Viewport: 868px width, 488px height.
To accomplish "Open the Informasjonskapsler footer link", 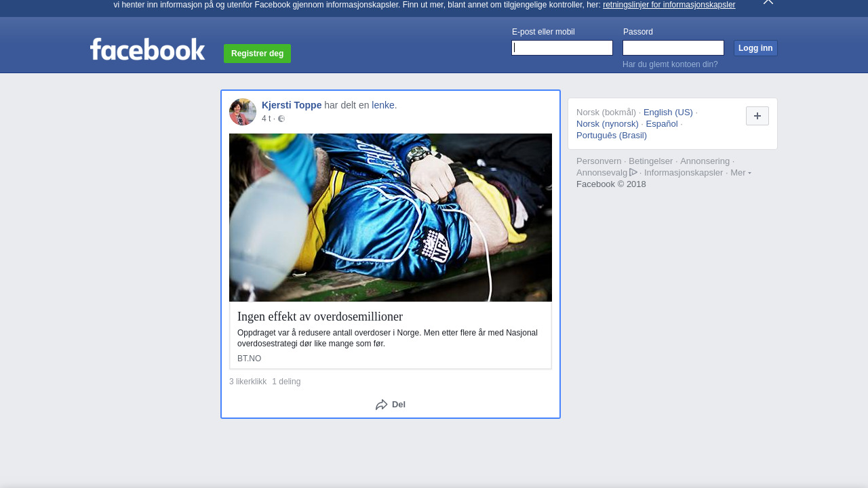I will [684, 172].
